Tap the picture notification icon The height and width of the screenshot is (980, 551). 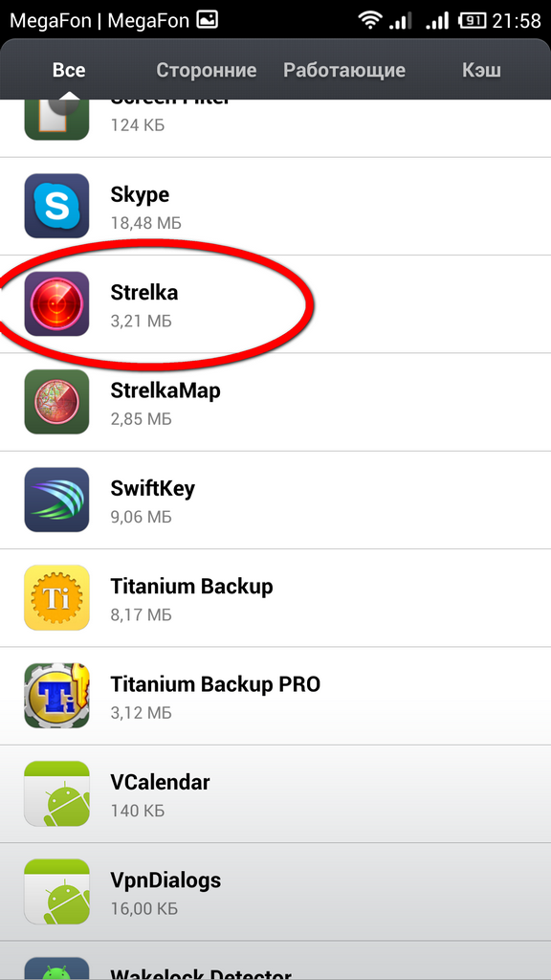pos(207,20)
